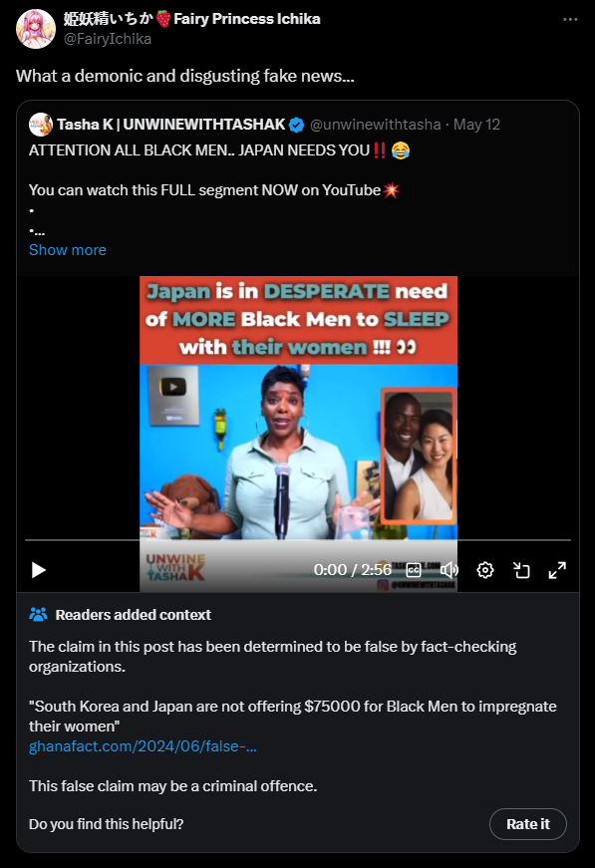595x868 pixels.
Task: Click the May 12 post date
Action: 476,125
